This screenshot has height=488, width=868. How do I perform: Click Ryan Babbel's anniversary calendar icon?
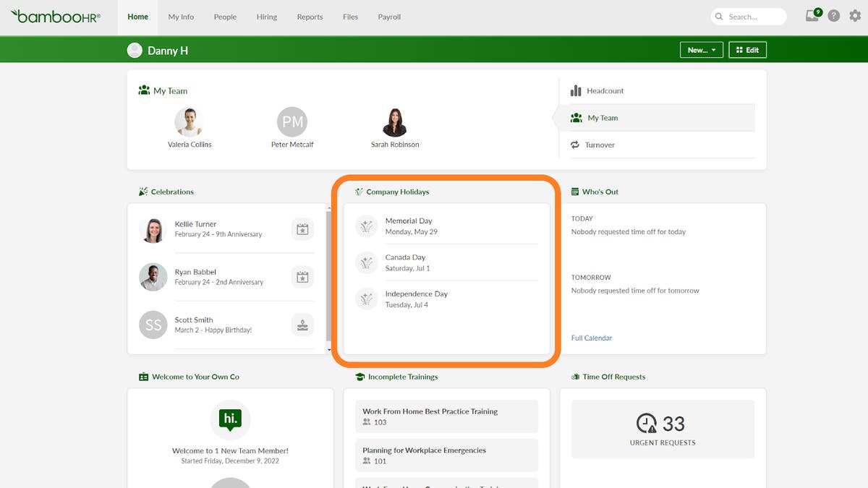[x=302, y=277]
